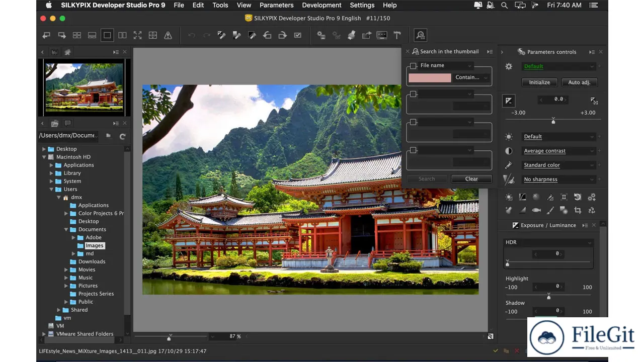Click the exposure bias slider handle

coord(553,121)
